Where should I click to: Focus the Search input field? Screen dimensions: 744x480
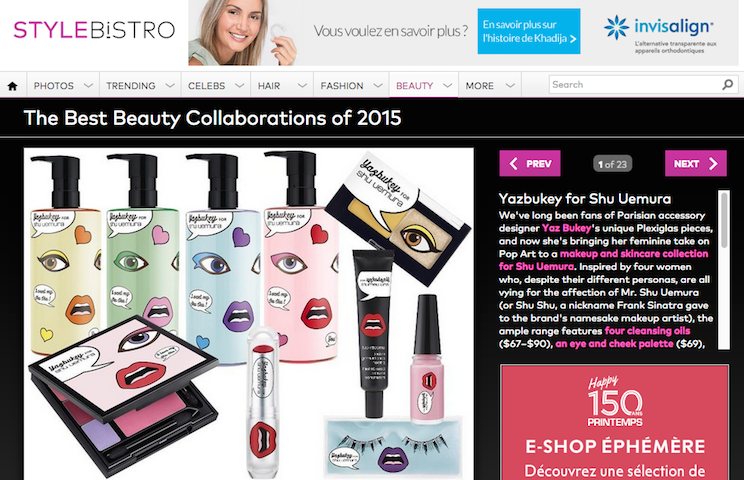click(635, 85)
